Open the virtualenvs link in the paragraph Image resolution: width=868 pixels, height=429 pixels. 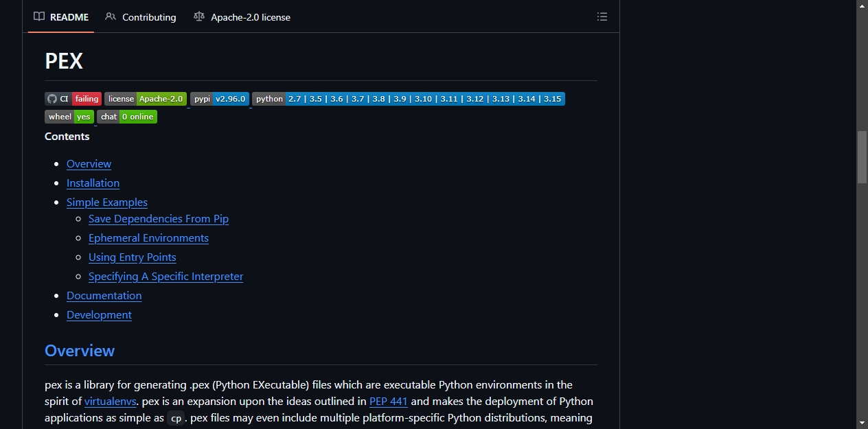pyautogui.click(x=110, y=401)
